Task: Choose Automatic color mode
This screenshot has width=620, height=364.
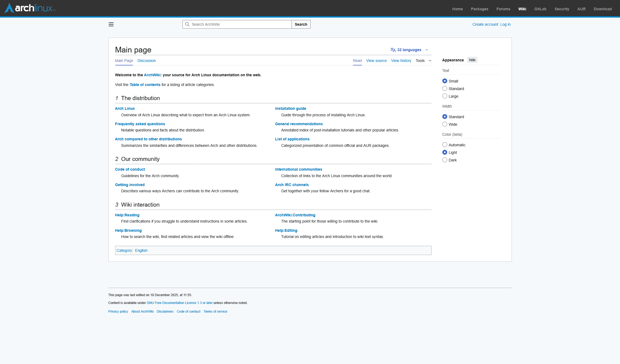Action: (445, 145)
